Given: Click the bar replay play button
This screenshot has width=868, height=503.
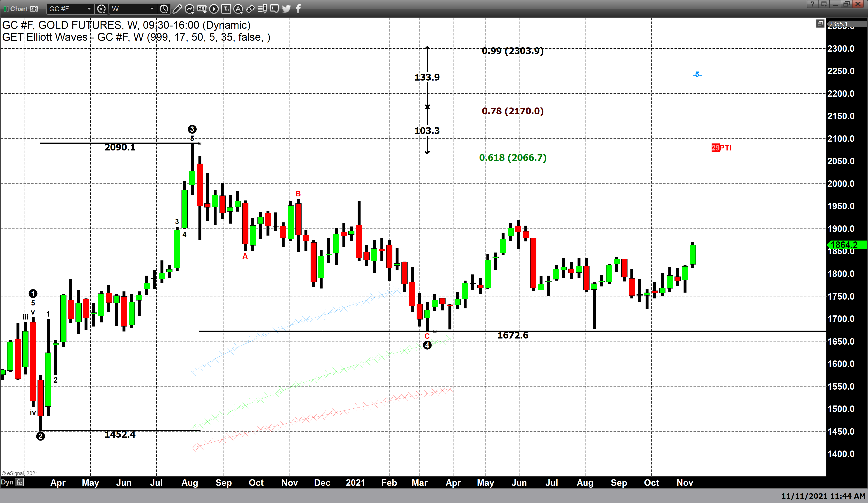Looking at the screenshot, I should (214, 9).
